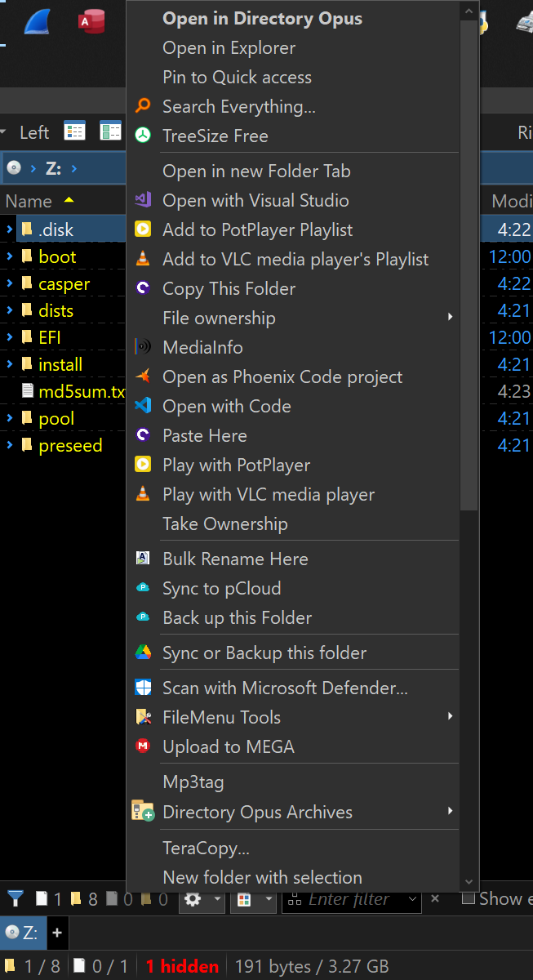Click the Play with VLC cone icon
This screenshot has height=980, width=533.
pos(143,494)
